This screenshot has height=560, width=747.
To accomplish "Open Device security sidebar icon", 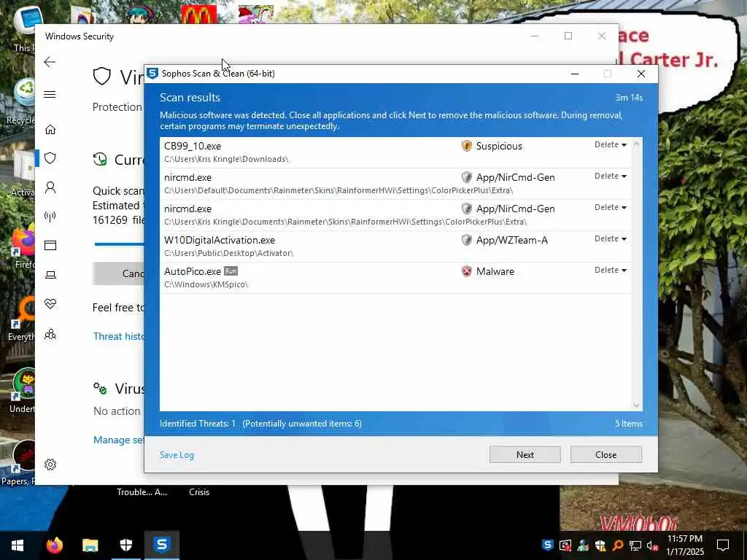I will point(50,275).
